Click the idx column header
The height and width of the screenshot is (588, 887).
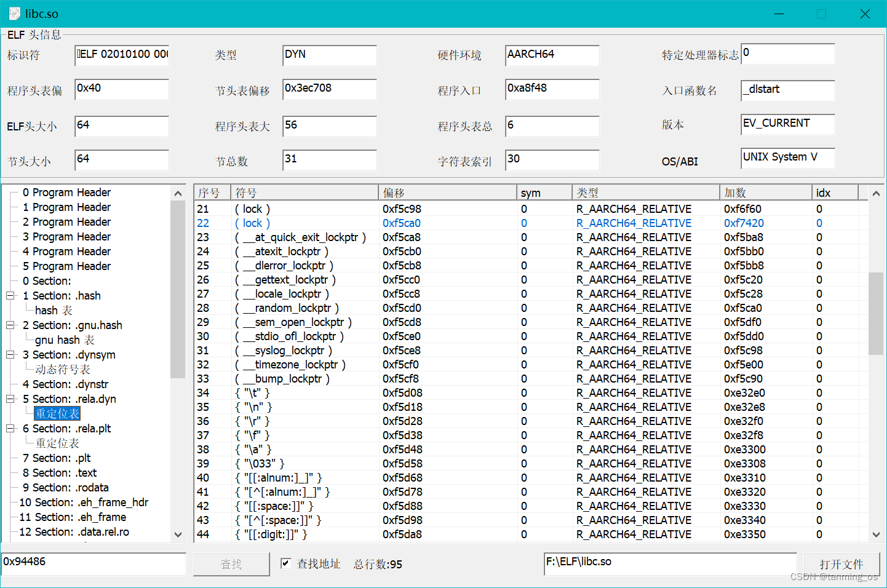[835, 193]
